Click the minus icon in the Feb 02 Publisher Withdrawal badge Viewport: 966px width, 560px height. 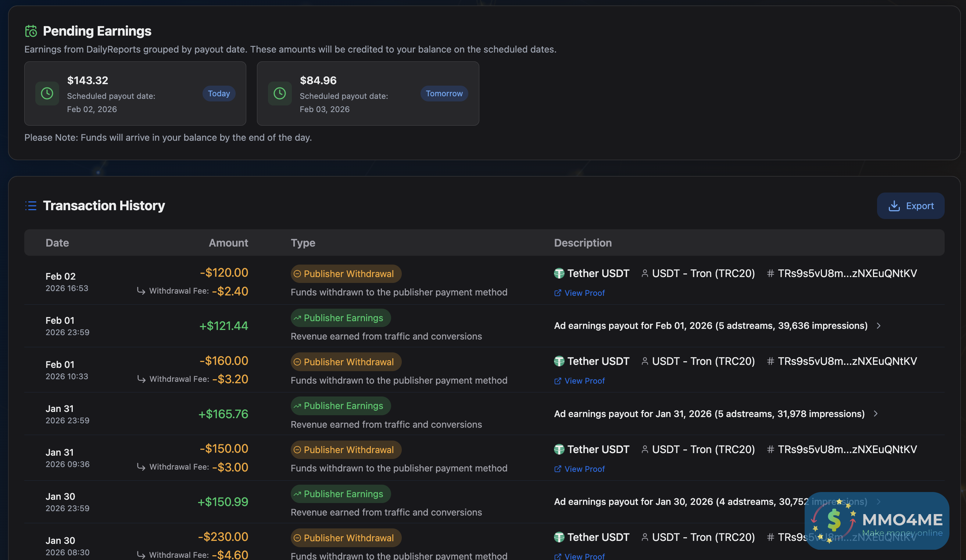(297, 274)
